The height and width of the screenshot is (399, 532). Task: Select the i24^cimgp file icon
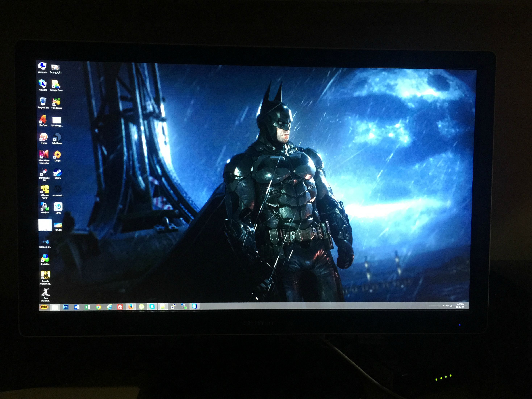click(57, 122)
